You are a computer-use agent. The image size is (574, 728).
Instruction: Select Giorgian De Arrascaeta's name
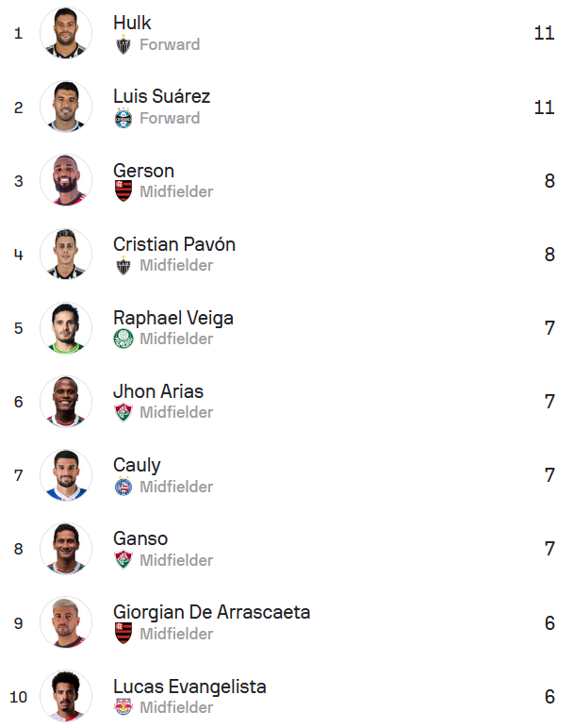tap(211, 612)
